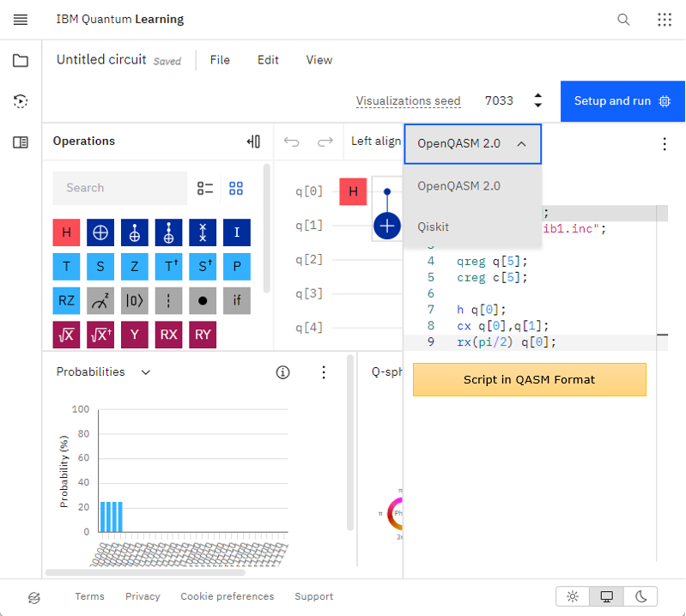This screenshot has height=616, width=686.
Task: Select the RX gate
Action: tap(169, 335)
